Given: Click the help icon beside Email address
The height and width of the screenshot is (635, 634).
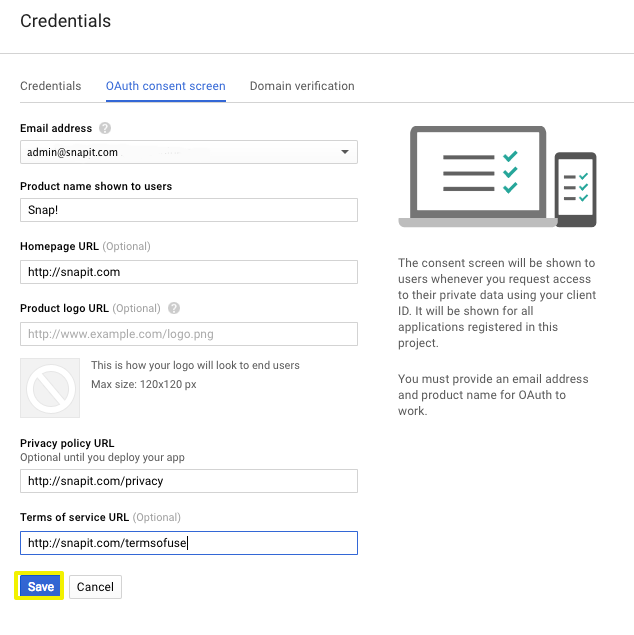Looking at the screenshot, I should pos(105,128).
